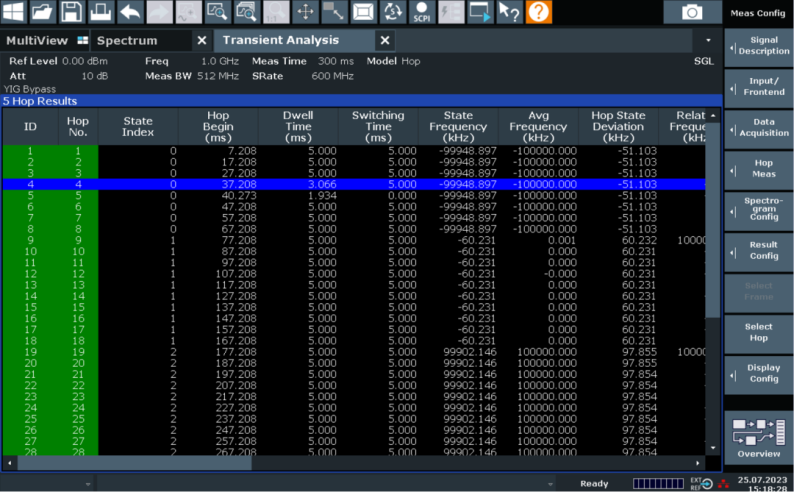Open the Result Config softkey
The height and width of the screenshot is (492, 794).
[759, 251]
